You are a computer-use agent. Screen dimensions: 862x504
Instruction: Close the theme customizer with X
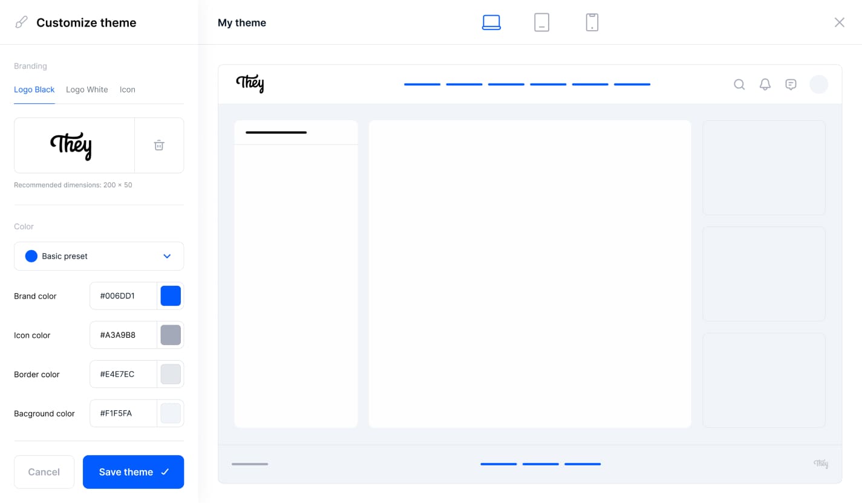[x=839, y=22]
